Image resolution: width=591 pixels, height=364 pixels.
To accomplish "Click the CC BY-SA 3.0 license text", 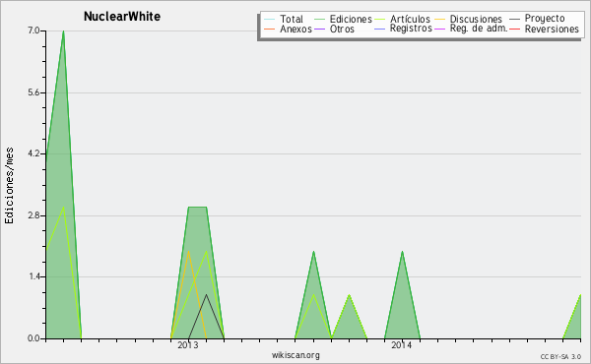I will [560, 357].
